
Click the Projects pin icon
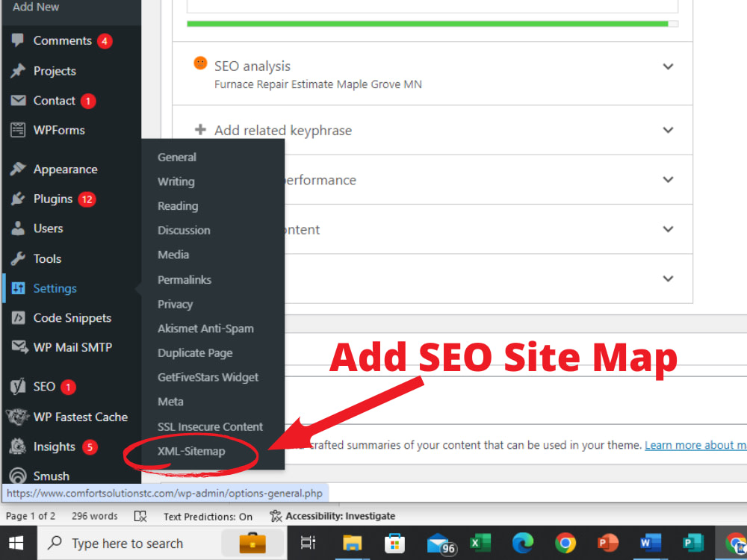pyautogui.click(x=18, y=70)
